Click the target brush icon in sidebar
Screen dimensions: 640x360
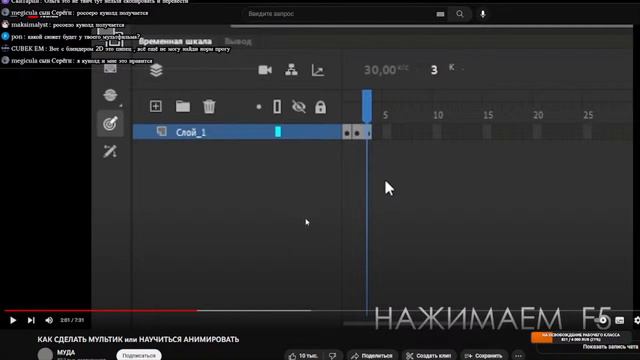(110, 123)
